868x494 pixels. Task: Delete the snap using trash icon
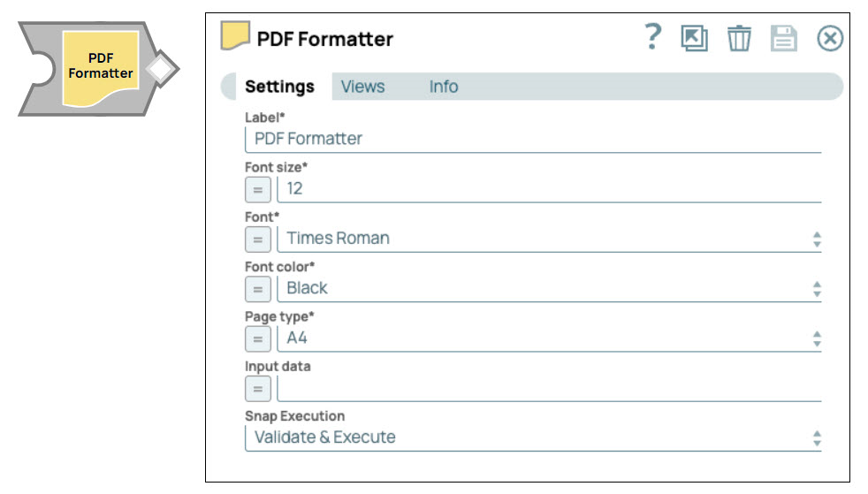[x=739, y=38]
